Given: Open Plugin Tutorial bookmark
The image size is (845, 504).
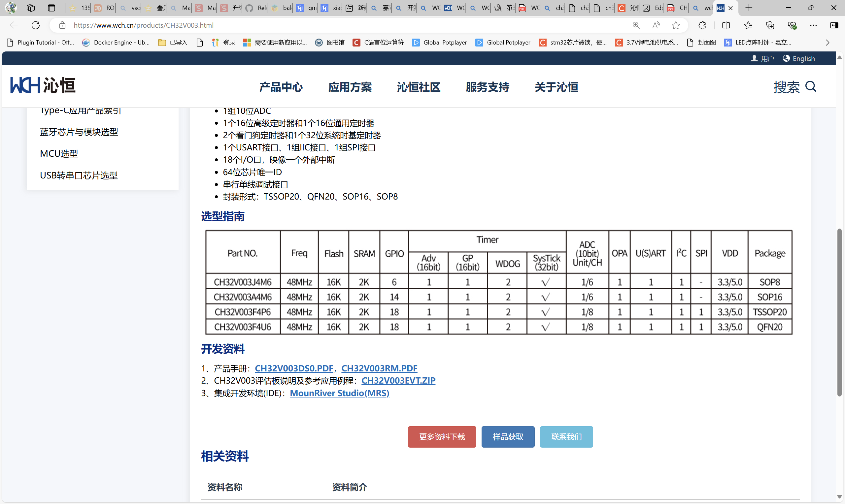Looking at the screenshot, I should click(40, 43).
